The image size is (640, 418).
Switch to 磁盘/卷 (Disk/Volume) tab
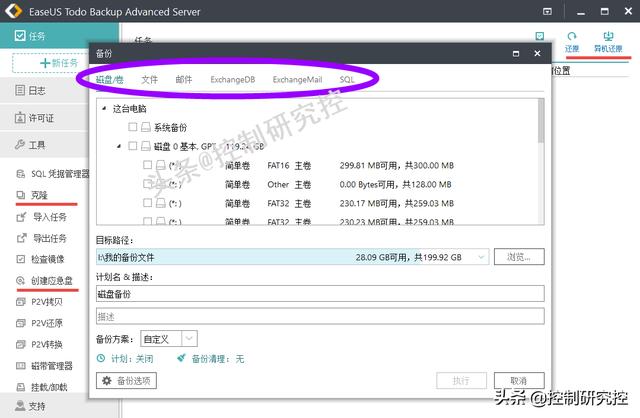pyautogui.click(x=109, y=80)
